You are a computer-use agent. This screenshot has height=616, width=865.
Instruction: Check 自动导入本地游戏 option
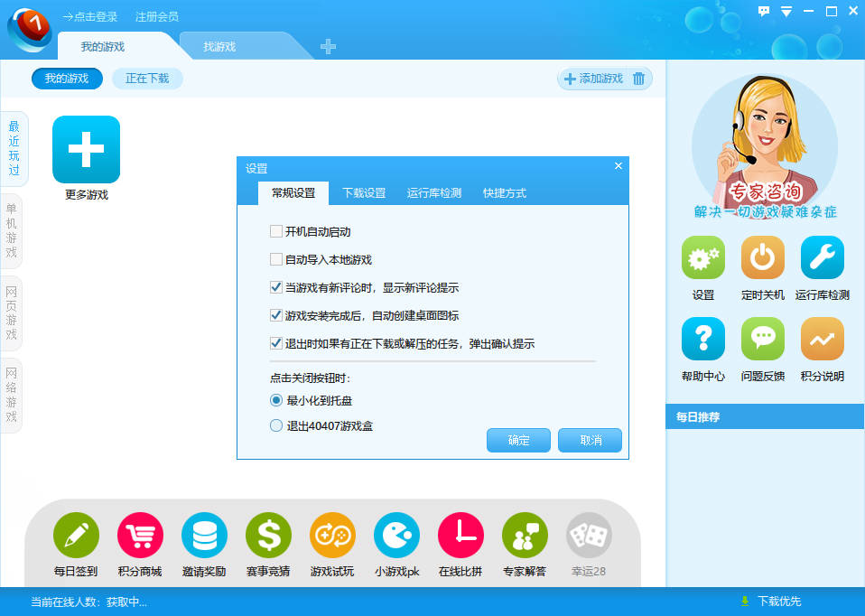(x=276, y=259)
